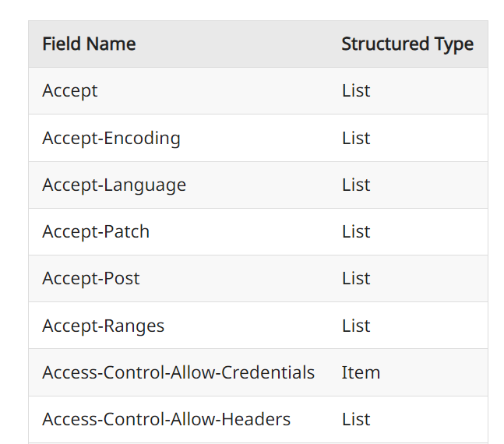Click the Item structured type value

[x=361, y=372]
